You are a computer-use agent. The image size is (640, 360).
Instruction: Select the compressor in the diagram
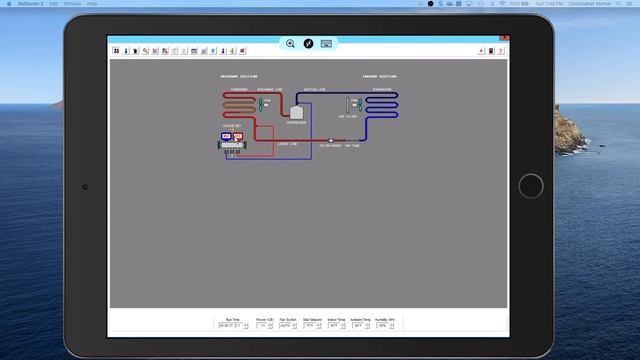coord(296,112)
